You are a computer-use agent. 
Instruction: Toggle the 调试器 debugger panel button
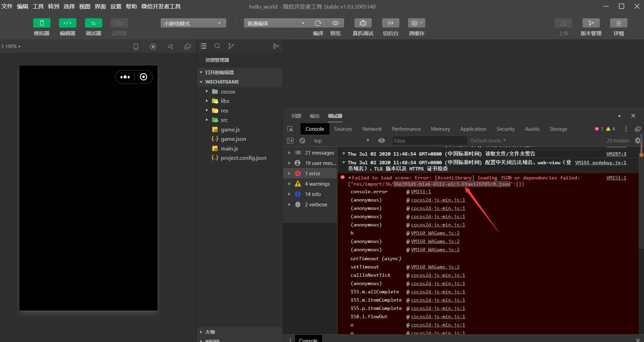pyautogui.click(x=93, y=23)
